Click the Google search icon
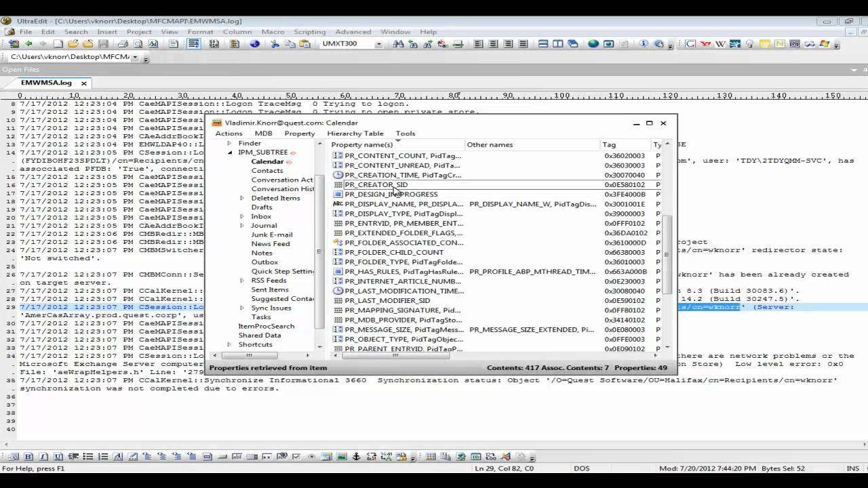 (690, 44)
